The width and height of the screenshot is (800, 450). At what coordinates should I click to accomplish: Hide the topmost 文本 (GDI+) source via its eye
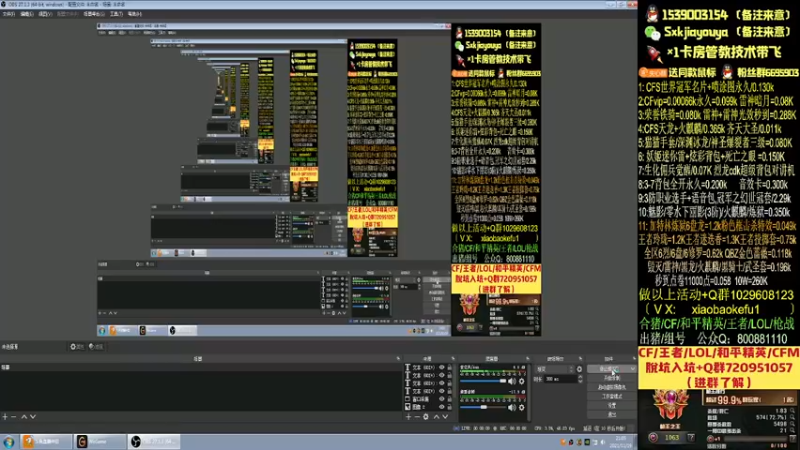coord(442,367)
